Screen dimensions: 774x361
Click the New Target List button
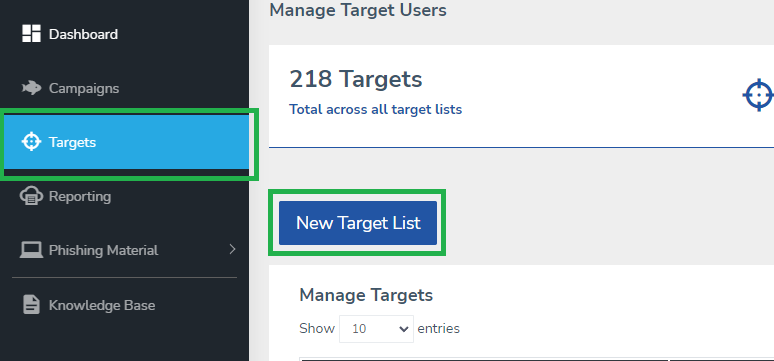click(x=358, y=223)
